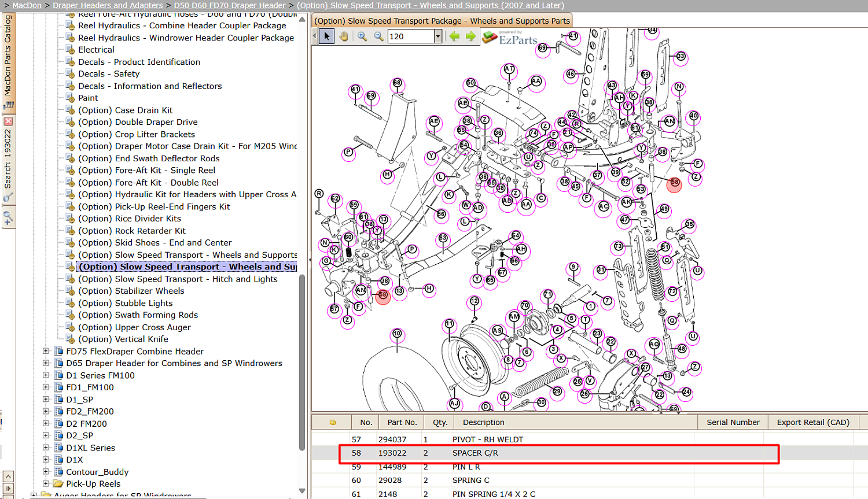Image resolution: width=868 pixels, height=499 pixels.
Task: Select the arrow pointer tool
Action: (x=326, y=36)
